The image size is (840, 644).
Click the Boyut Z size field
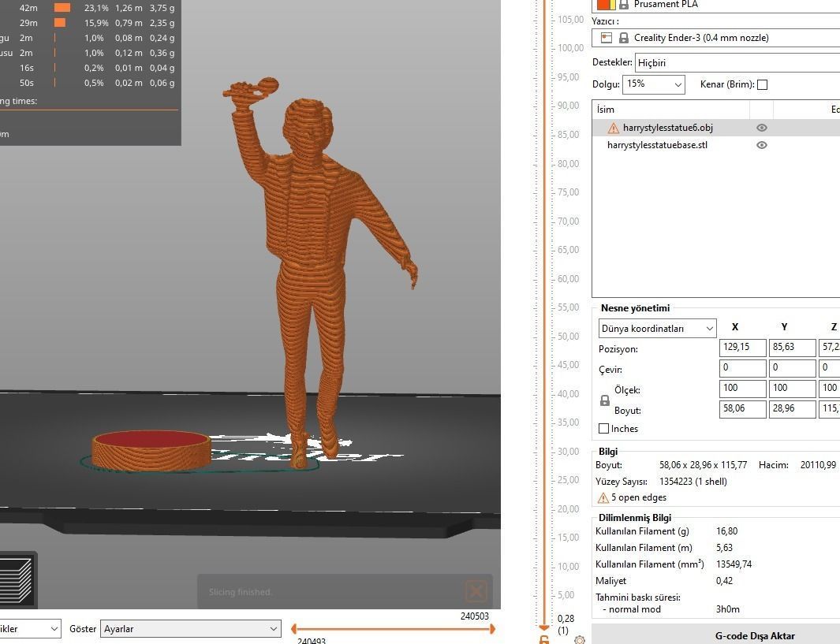pos(829,408)
